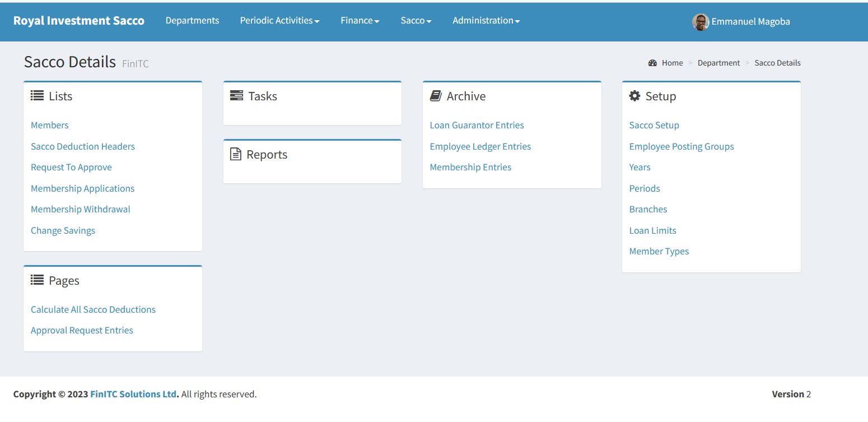Visit the FinITC Solutions Ltd. footer link
868x422 pixels.
134,394
